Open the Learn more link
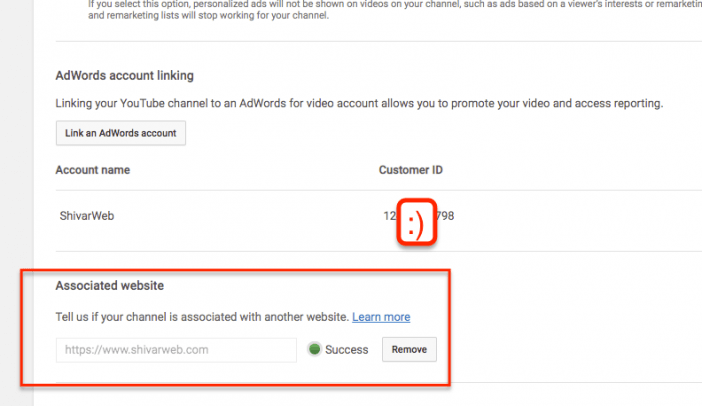Viewport: 702px width, 406px height. tap(381, 317)
